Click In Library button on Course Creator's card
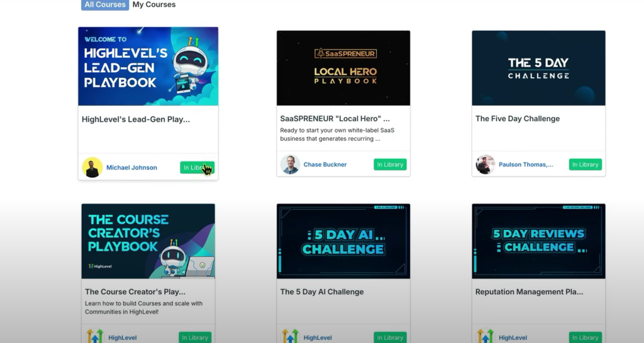 (x=195, y=338)
